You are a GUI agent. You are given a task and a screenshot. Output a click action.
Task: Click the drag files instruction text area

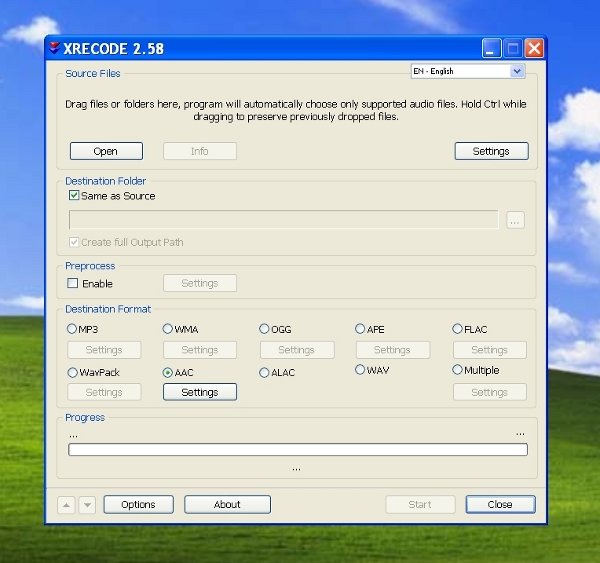[x=296, y=110]
